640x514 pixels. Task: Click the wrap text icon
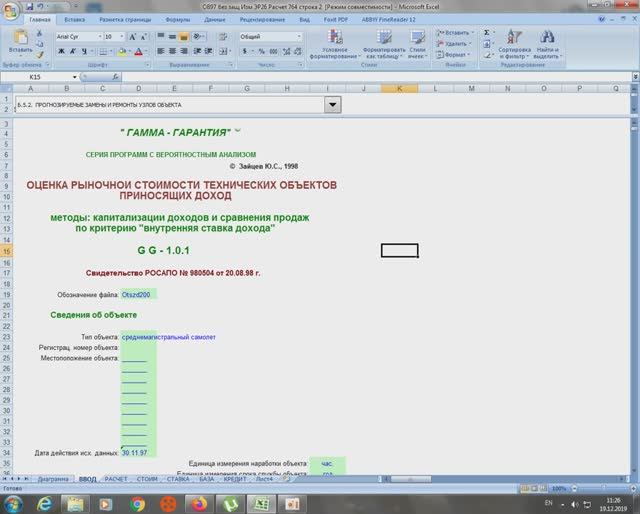[x=223, y=37]
